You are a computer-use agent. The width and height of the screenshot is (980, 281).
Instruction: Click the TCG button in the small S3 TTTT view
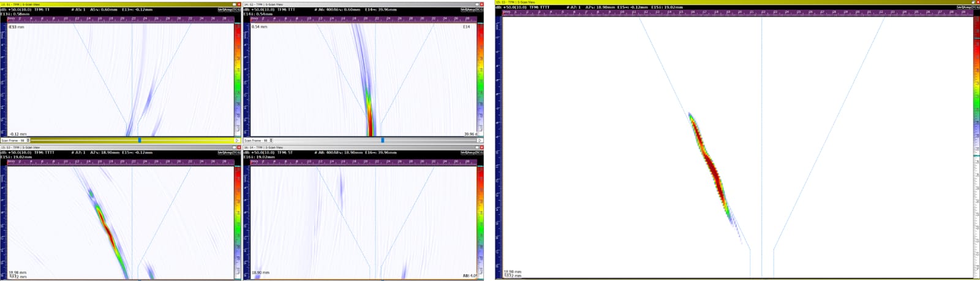pos(236,153)
